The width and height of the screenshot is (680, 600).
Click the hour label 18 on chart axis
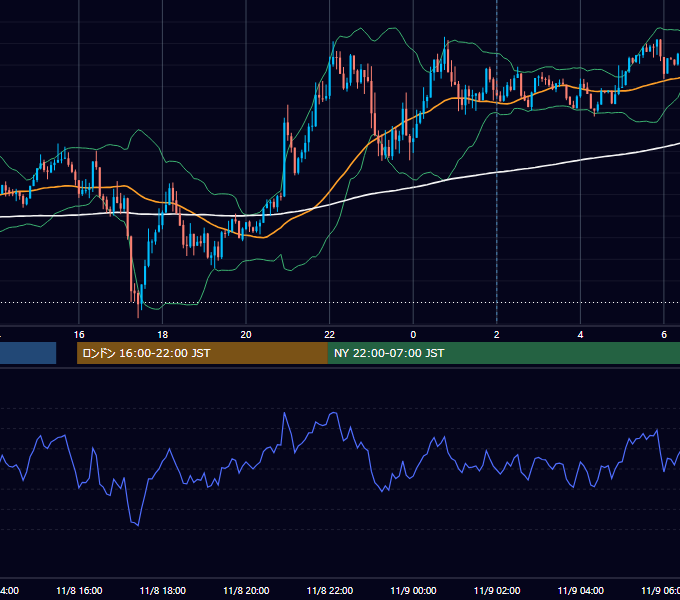pyautogui.click(x=163, y=335)
